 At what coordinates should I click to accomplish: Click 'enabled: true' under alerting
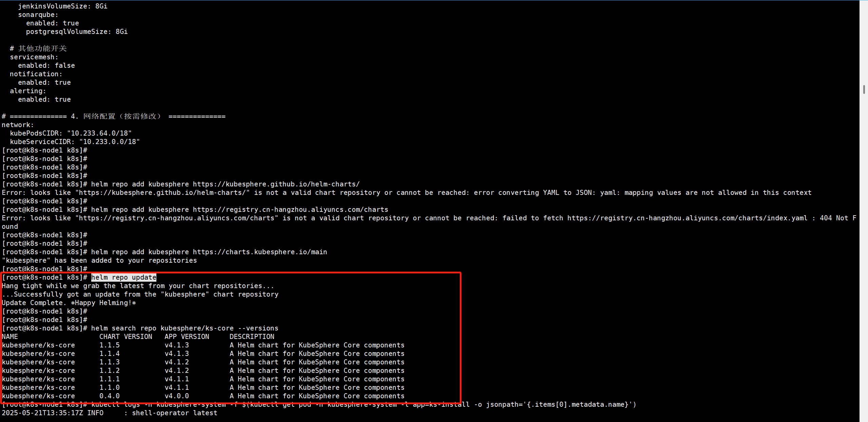click(44, 99)
